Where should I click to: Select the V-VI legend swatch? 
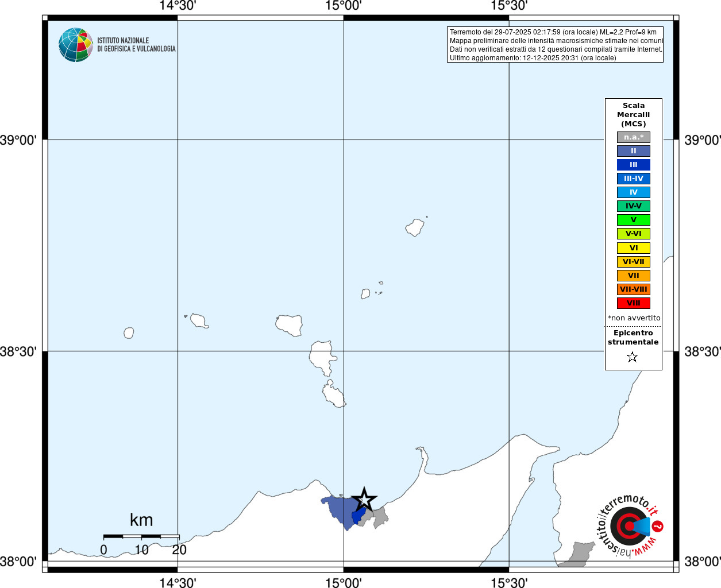[634, 234]
